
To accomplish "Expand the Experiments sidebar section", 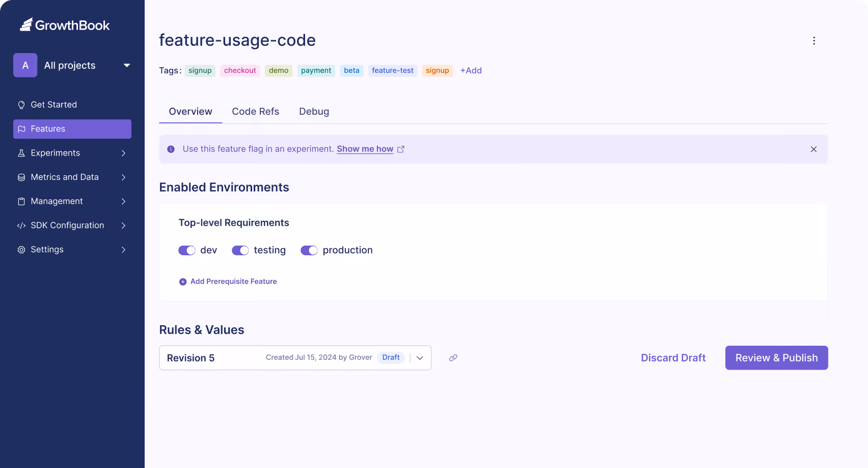I will click(x=123, y=152).
